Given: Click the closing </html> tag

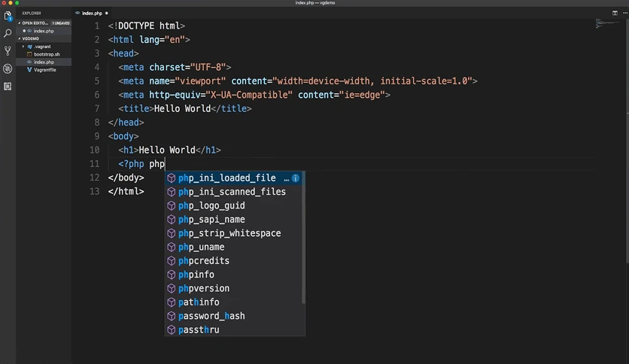Looking at the screenshot, I should click(x=126, y=192).
